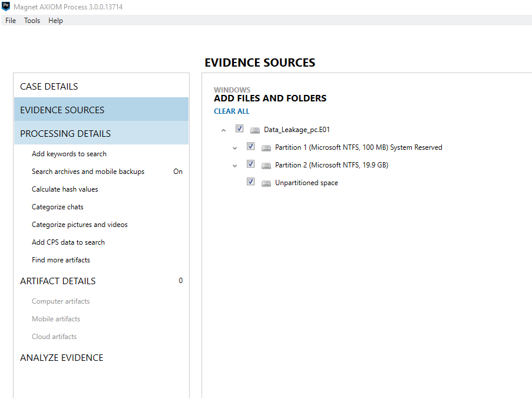
Task: Click the ADD FILES AND FOLDERS heading
Action: click(270, 98)
